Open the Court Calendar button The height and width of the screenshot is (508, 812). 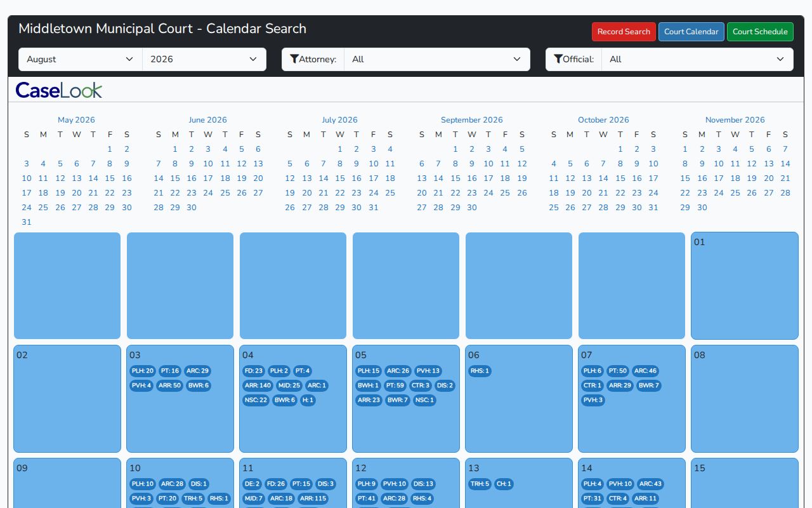pyautogui.click(x=691, y=32)
